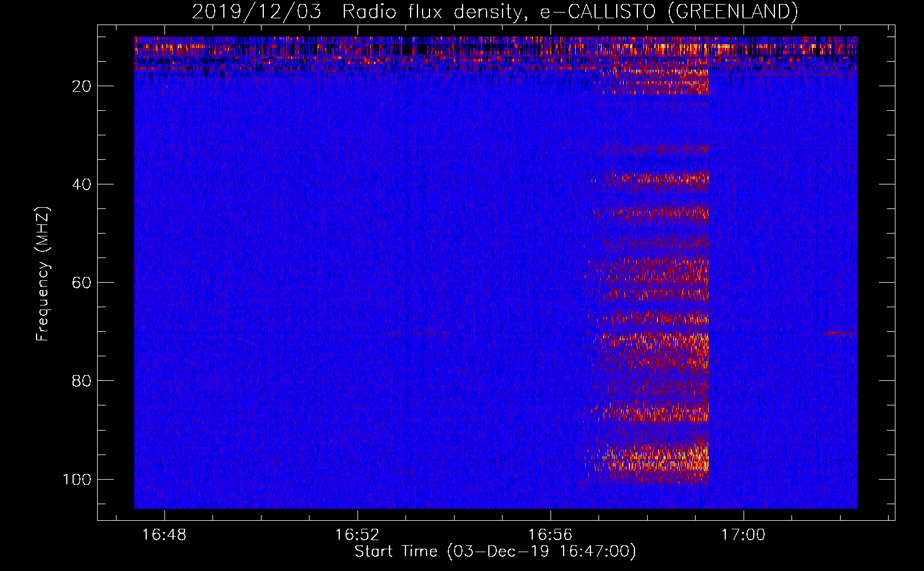Viewport: 924px width, 571px height.
Task: Click the 80 MHz frequency tick label
Action: pos(82,381)
